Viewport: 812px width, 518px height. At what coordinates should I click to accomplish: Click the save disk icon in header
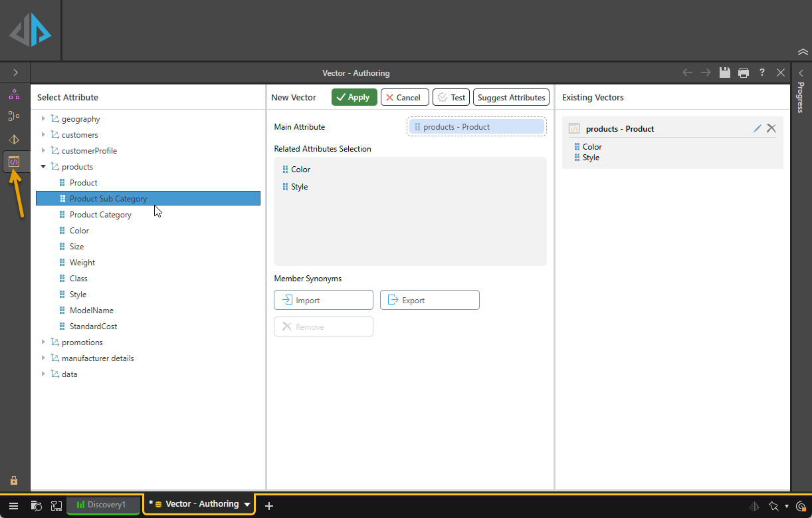point(725,72)
